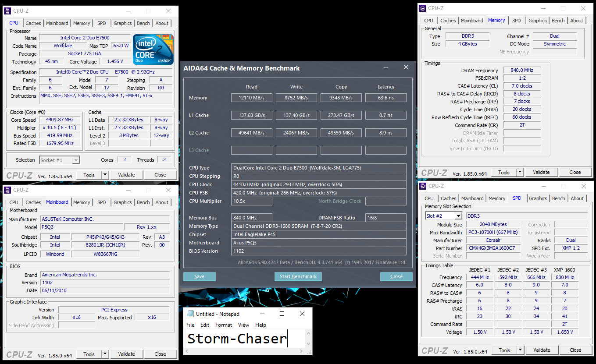The image size is (596, 364).
Task: Minimize the AIDA64 benchmark window
Action: click(386, 67)
